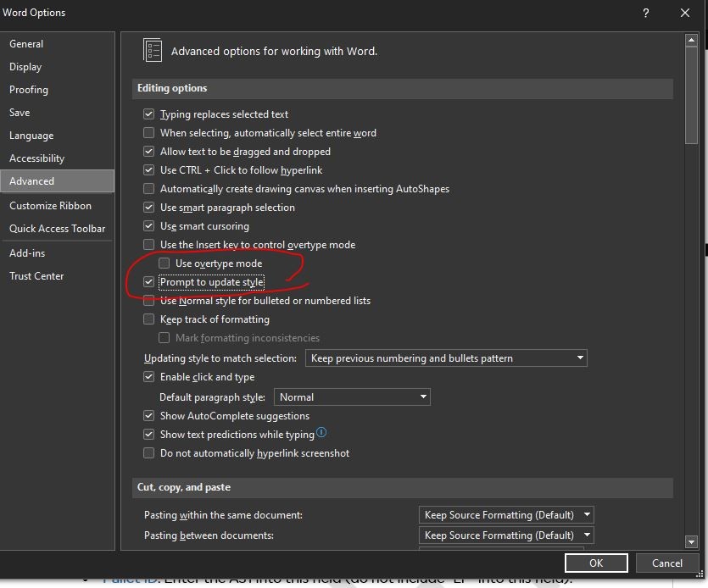
Task: Open Pasting within the same document dropdown
Action: pos(505,514)
